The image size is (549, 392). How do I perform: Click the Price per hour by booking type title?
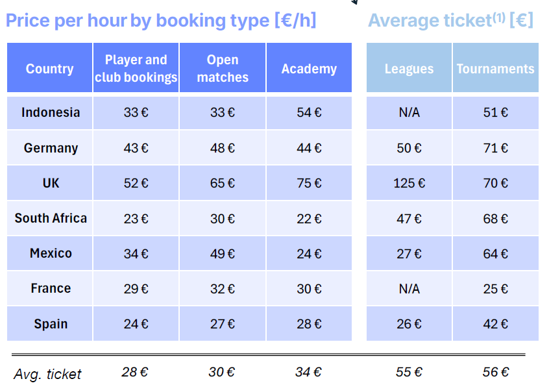point(161,21)
